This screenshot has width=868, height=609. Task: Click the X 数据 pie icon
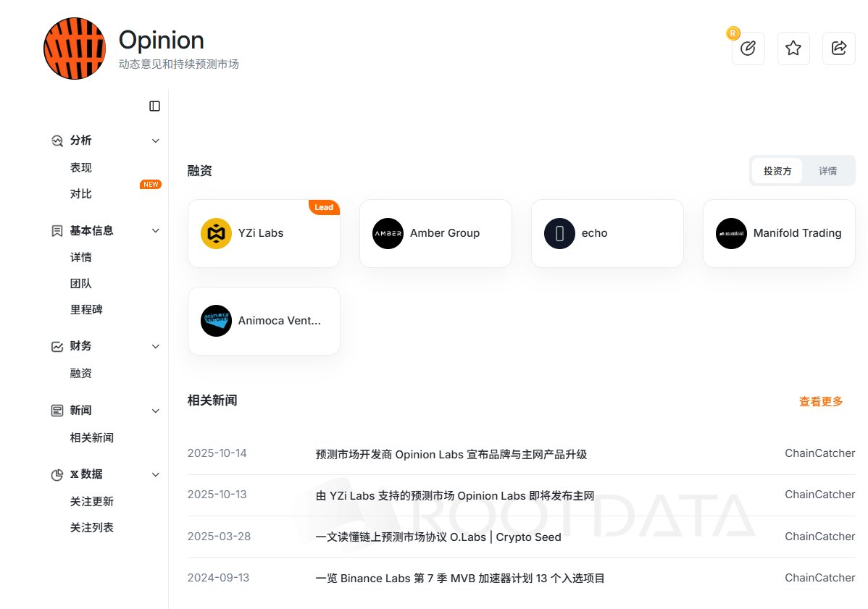[x=57, y=474]
